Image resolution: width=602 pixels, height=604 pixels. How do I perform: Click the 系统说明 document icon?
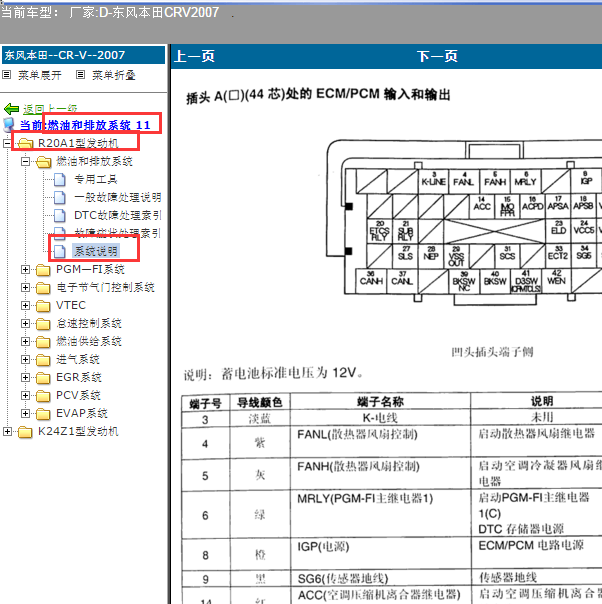tap(59, 252)
